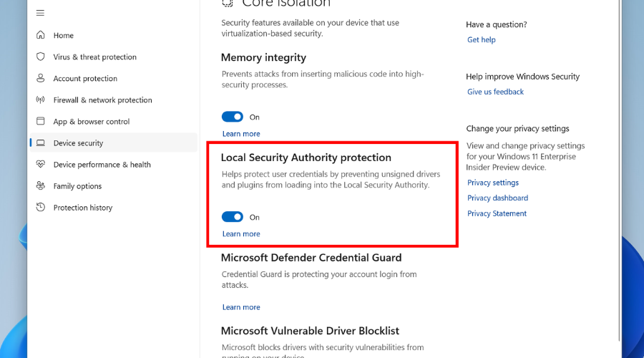This screenshot has width=644, height=358.
Task: Turn off the Memory integrity toggle
Action: [233, 117]
